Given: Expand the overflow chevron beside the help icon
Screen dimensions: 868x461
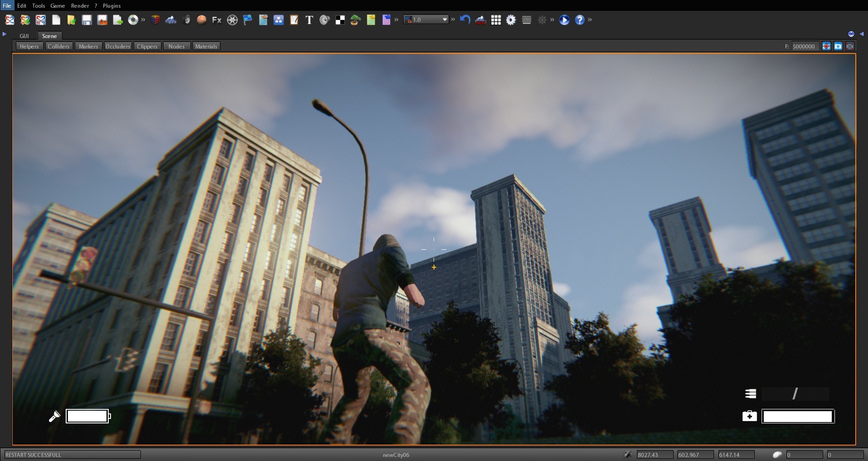Looking at the screenshot, I should (590, 19).
